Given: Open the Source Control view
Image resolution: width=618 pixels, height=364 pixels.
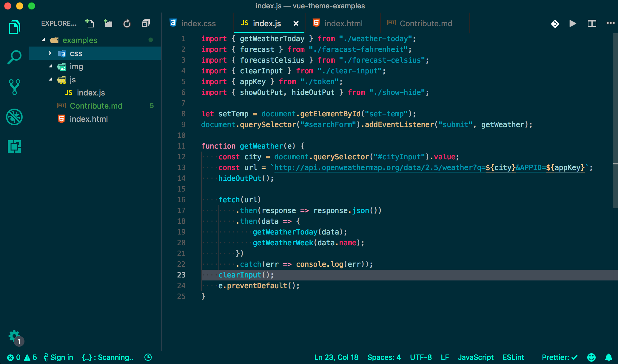Looking at the screenshot, I should click(14, 87).
